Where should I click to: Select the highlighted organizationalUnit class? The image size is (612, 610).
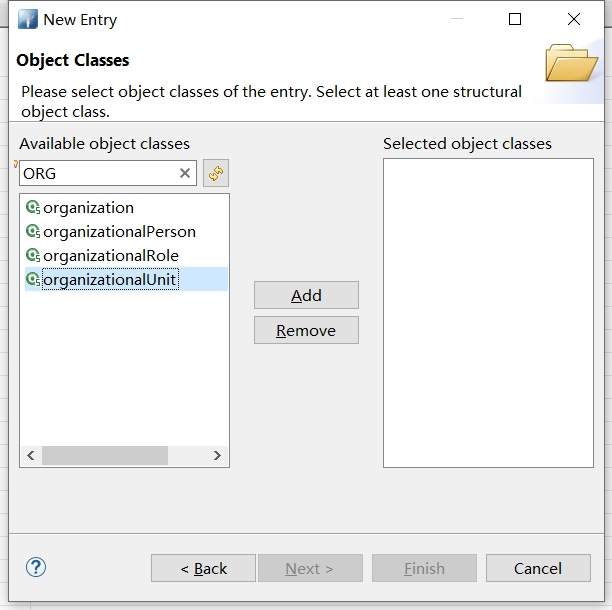coord(110,280)
